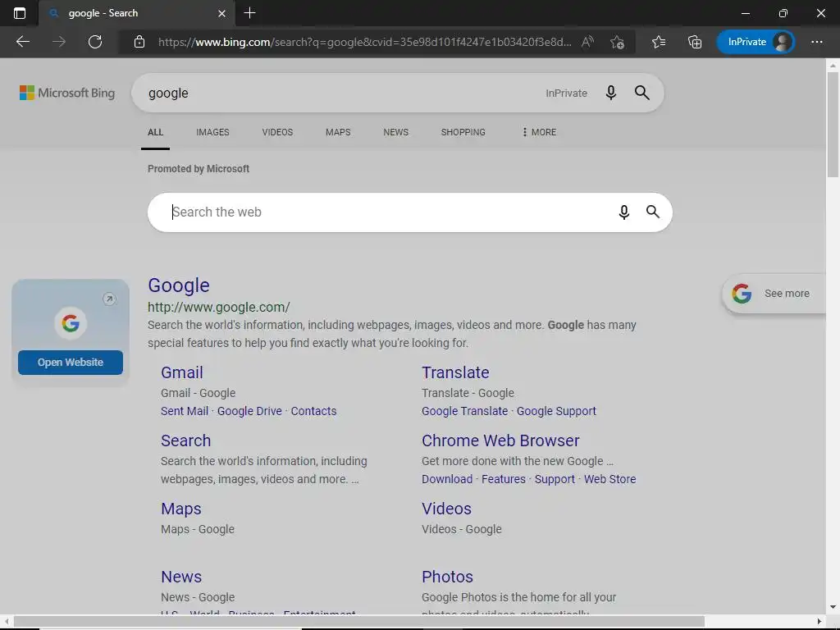Click the forward navigation arrow

pyautogui.click(x=59, y=42)
